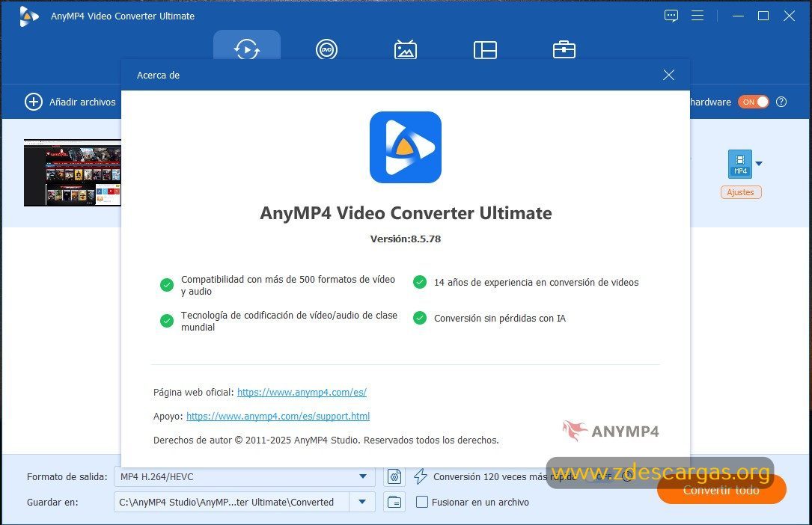Image resolution: width=812 pixels, height=525 pixels.
Task: Open the MV maker tab
Action: 406,49
